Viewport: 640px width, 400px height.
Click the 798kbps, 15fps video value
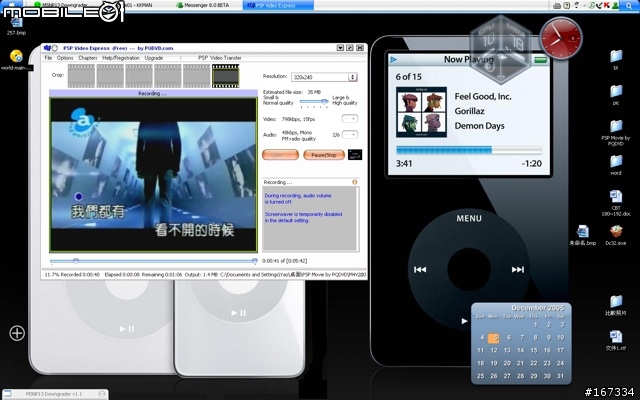(298, 119)
